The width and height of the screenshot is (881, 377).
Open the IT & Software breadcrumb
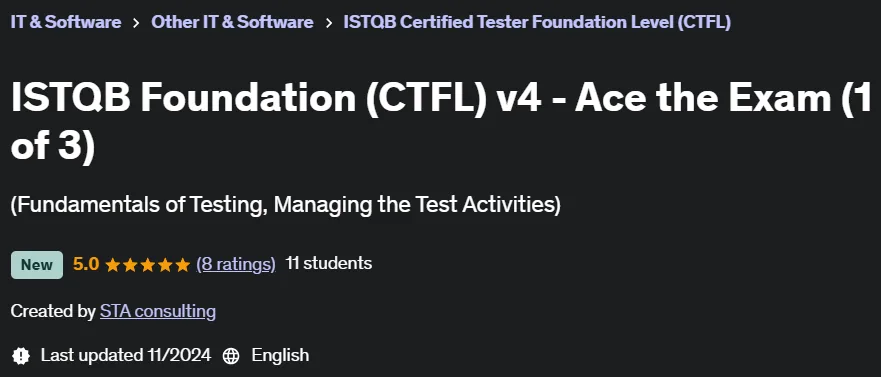[66, 22]
